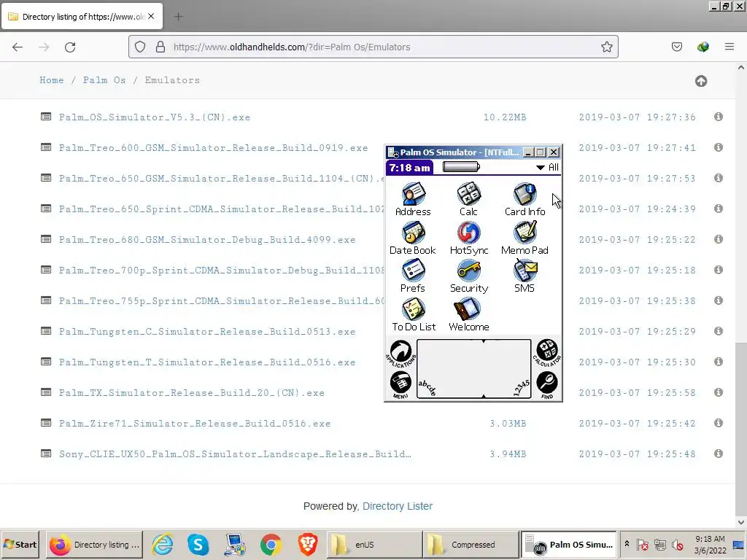This screenshot has width=747, height=560.
Task: Open the All category dropdown
Action: [x=547, y=167]
